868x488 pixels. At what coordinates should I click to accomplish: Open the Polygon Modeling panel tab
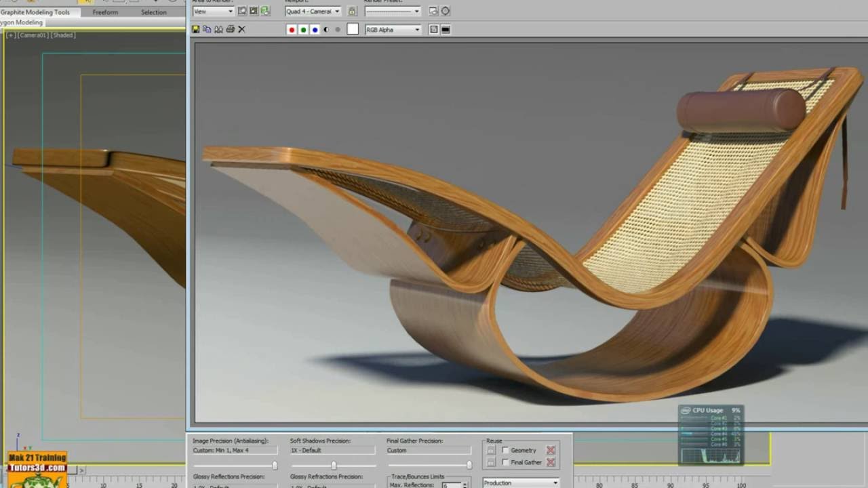point(22,22)
